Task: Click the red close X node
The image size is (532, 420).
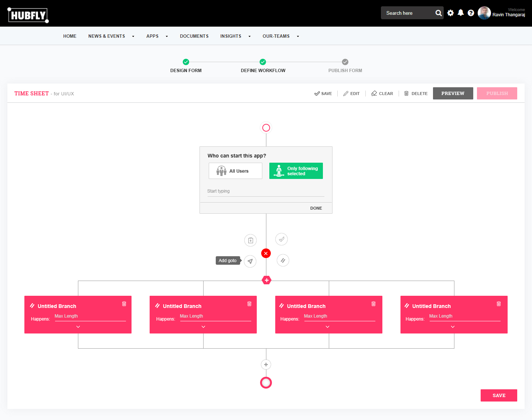Action: 266,253
